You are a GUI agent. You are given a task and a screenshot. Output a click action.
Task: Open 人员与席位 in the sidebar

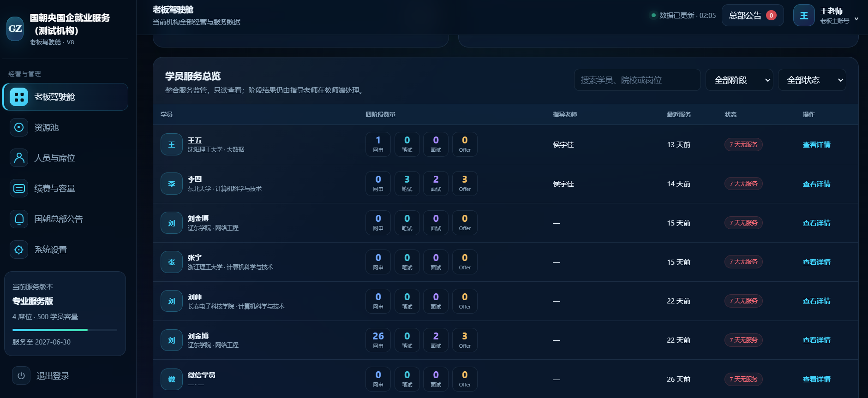tap(65, 158)
